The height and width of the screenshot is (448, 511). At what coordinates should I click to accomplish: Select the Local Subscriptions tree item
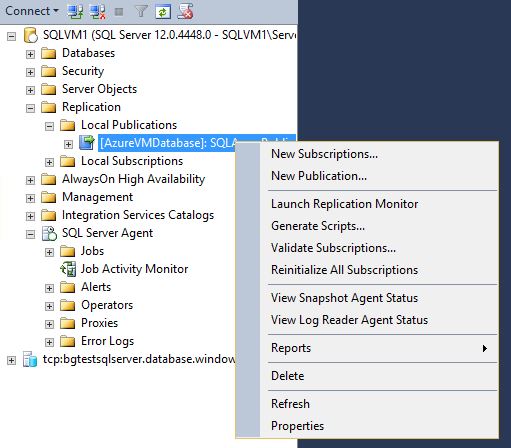[x=132, y=161]
